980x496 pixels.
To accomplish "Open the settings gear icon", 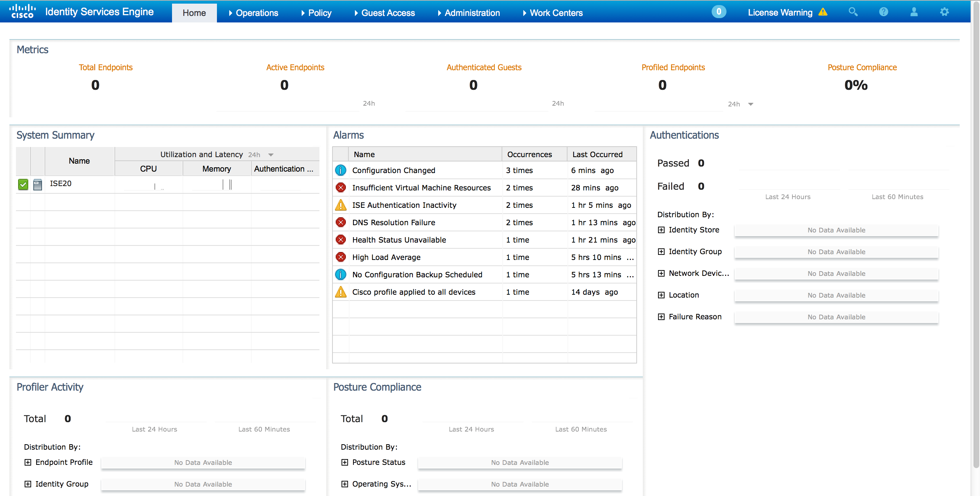I will click(944, 12).
